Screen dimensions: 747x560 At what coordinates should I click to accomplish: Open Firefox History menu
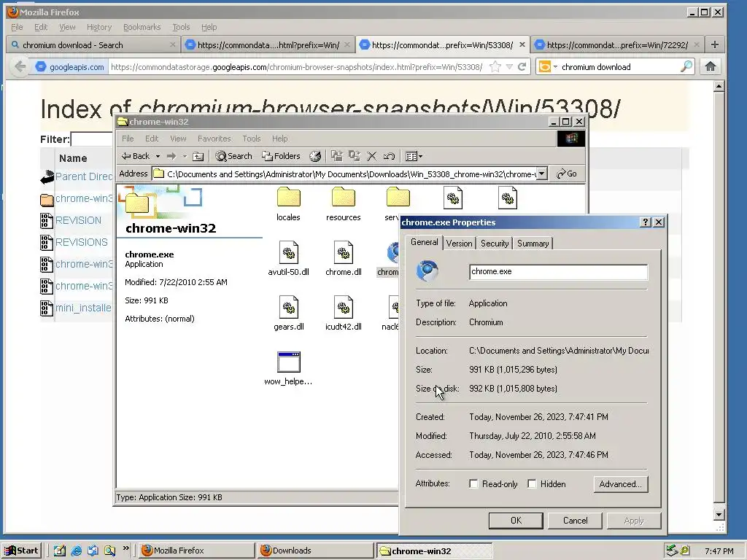tap(99, 27)
